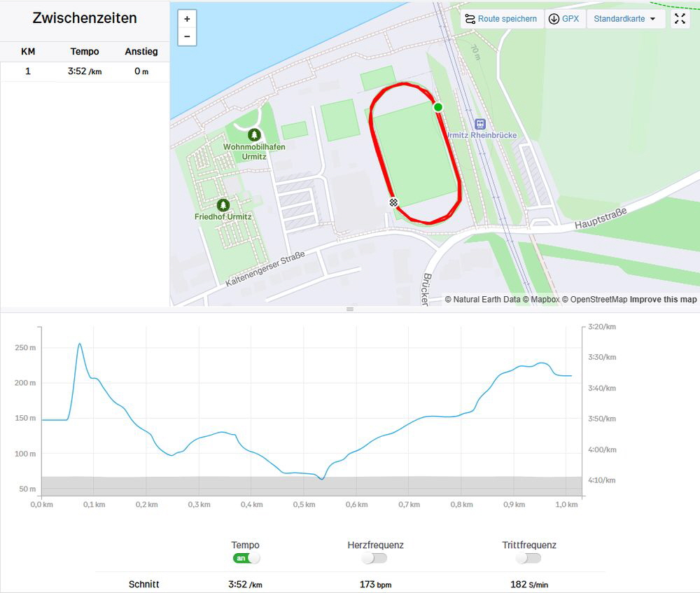The image size is (700, 593).
Task: Zoom in on the map
Action: coord(187,19)
